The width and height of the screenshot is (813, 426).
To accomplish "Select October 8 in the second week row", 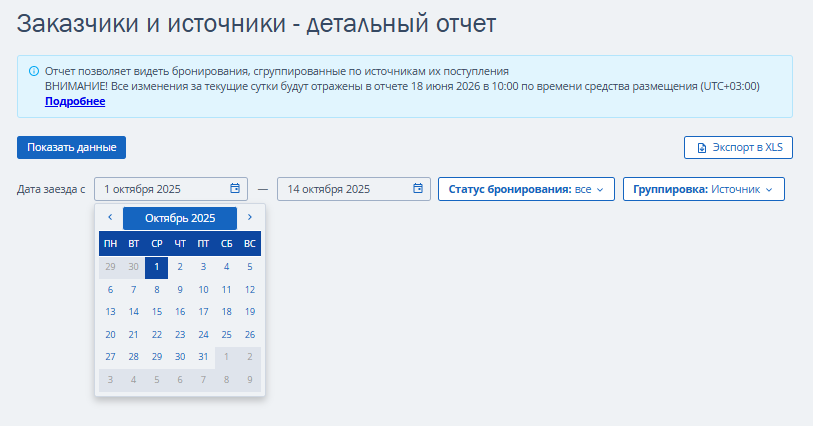I will coord(157,290).
